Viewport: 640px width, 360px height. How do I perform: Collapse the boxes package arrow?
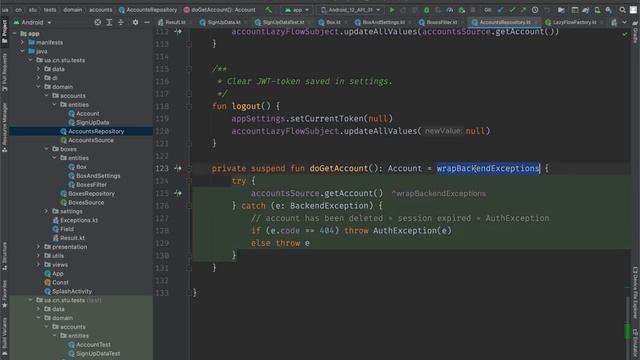(x=47, y=149)
